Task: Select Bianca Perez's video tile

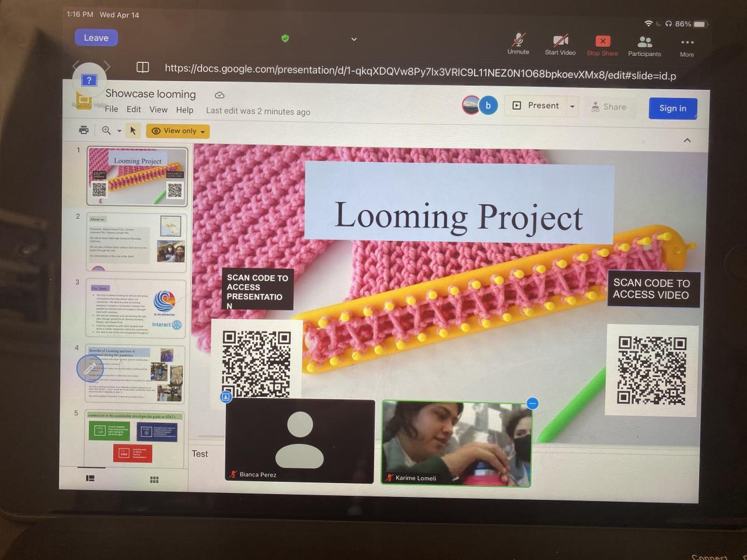Action: click(x=299, y=441)
